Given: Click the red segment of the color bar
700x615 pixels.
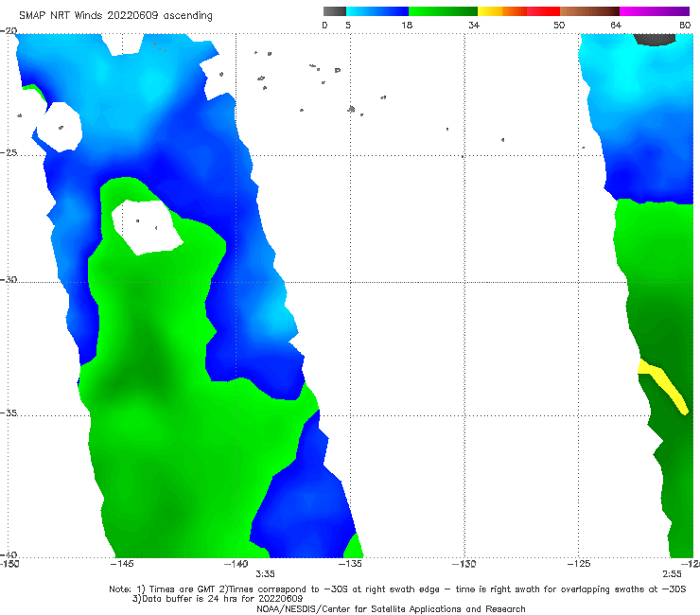Looking at the screenshot, I should 543,11.
